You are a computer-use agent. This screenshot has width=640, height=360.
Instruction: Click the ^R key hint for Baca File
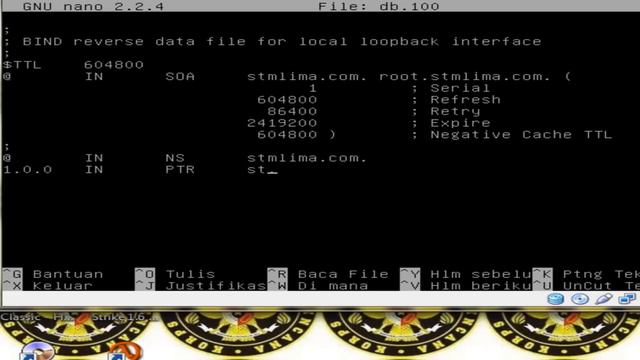[x=278, y=274]
